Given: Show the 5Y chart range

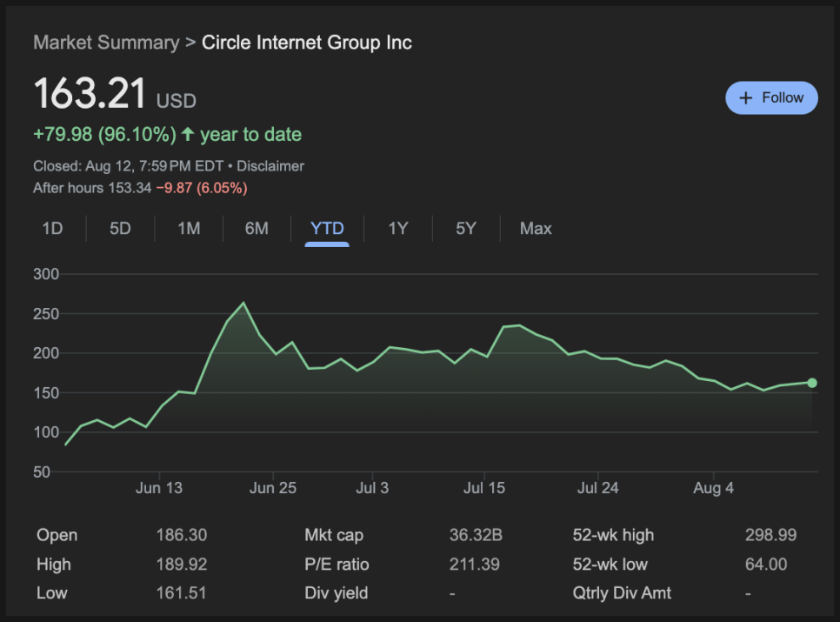Looking at the screenshot, I should click(466, 229).
